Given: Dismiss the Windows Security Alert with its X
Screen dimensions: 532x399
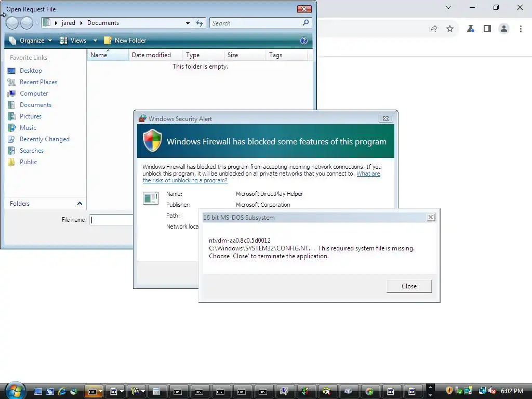Looking at the screenshot, I should 386,119.
